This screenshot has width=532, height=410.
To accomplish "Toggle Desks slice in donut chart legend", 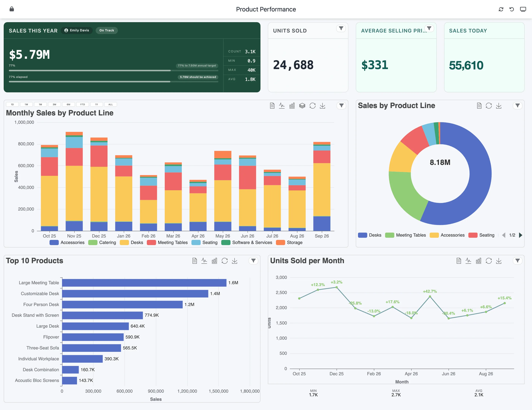I will point(369,235).
